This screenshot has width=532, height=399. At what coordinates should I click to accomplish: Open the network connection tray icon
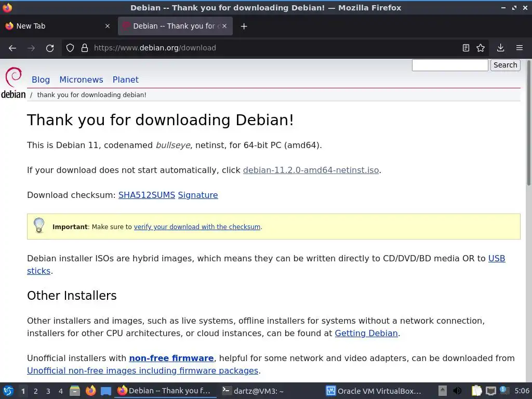point(490,391)
